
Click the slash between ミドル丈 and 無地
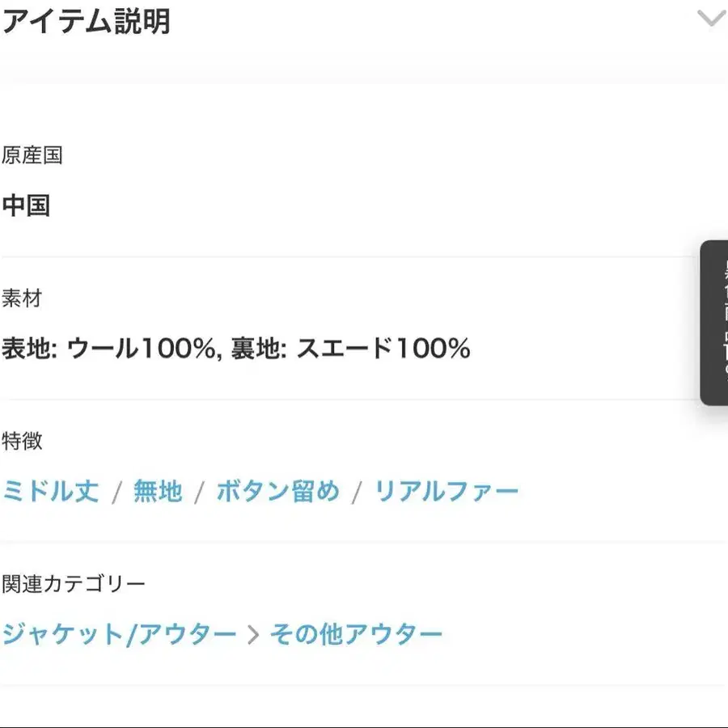(117, 492)
